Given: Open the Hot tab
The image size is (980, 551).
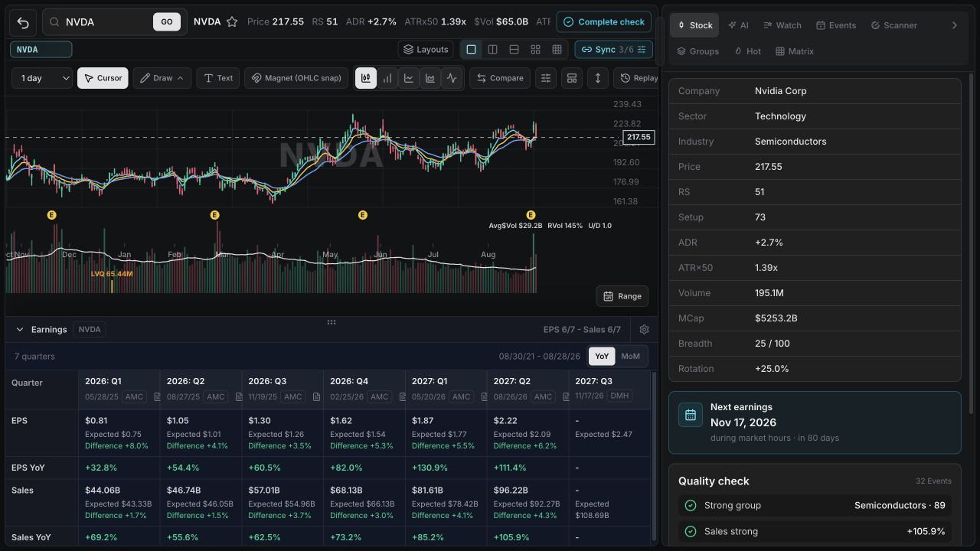Looking at the screenshot, I should (747, 51).
